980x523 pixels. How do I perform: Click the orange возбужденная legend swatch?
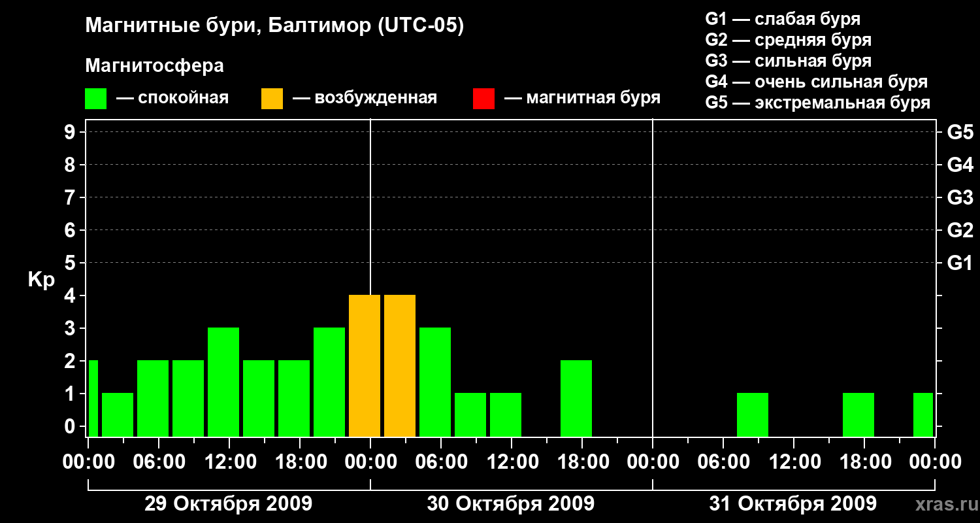click(x=272, y=99)
